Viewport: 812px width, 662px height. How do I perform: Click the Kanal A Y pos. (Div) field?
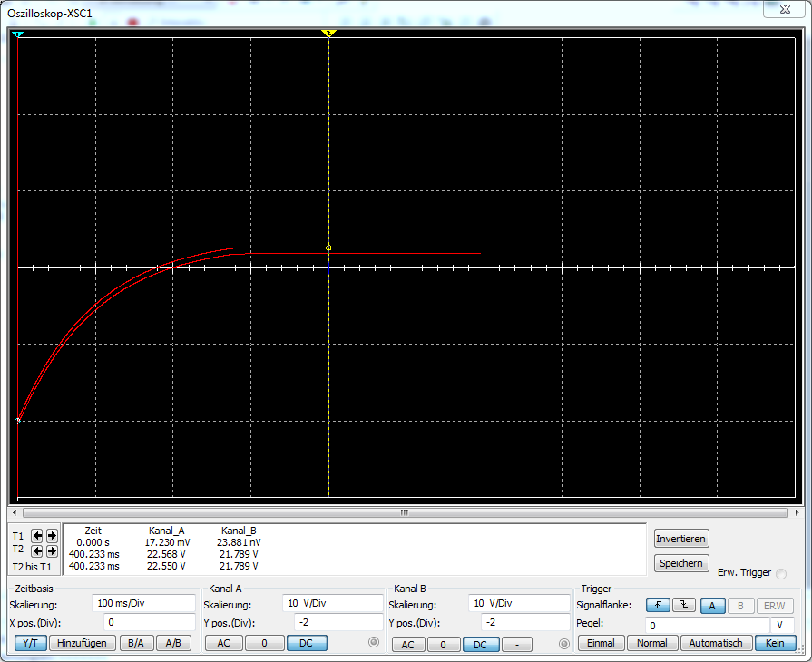tap(338, 622)
